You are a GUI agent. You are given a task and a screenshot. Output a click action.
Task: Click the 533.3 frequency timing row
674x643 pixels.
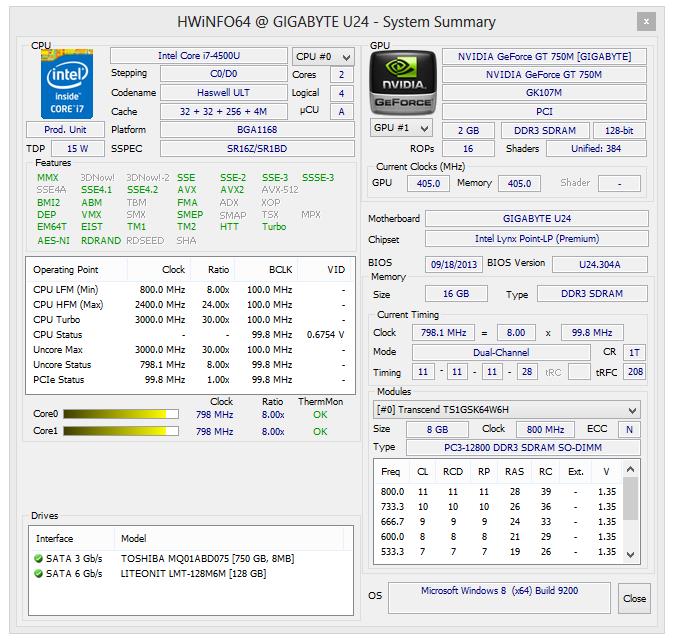499,551
